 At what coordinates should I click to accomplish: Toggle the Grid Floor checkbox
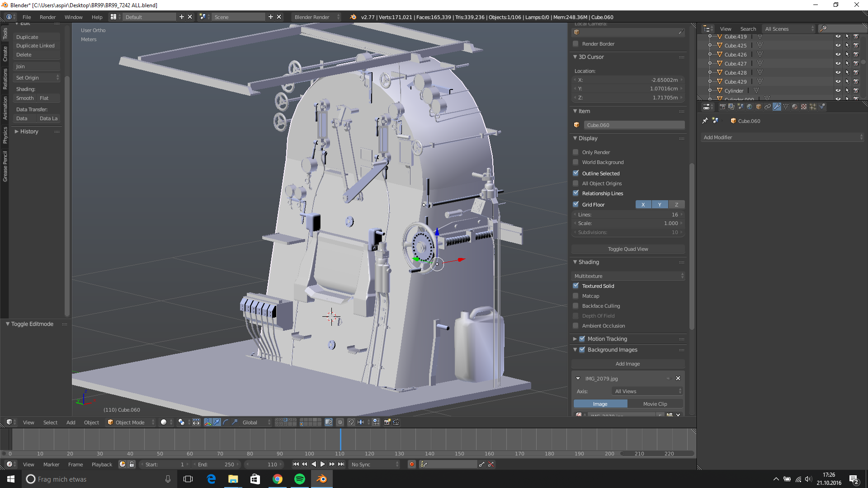(x=576, y=205)
